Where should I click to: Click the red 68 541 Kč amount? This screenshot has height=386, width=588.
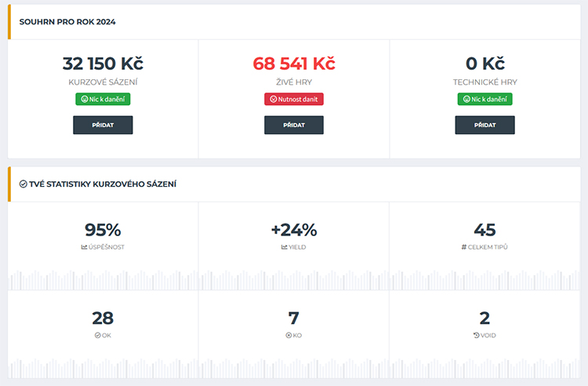294,64
